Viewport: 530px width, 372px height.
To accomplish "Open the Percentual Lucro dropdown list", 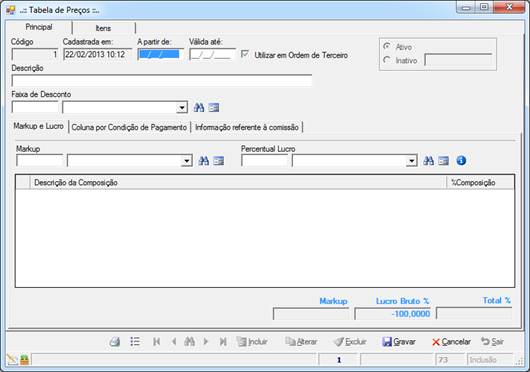I will coord(411,161).
